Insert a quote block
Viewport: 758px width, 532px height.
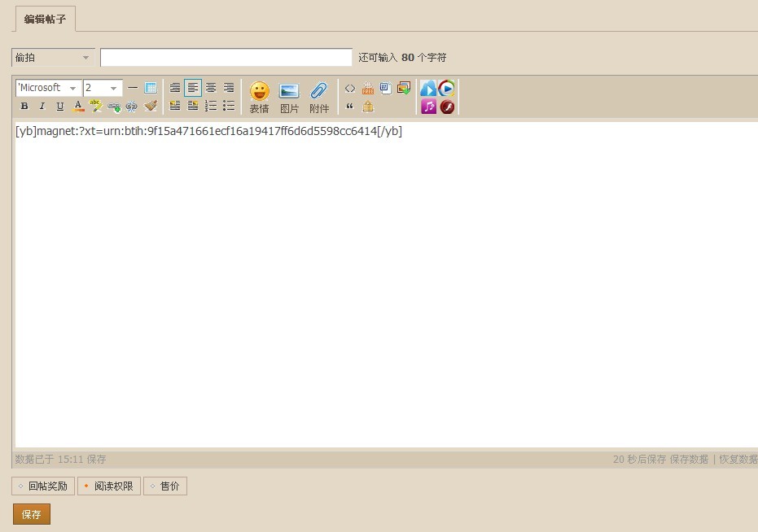point(350,106)
